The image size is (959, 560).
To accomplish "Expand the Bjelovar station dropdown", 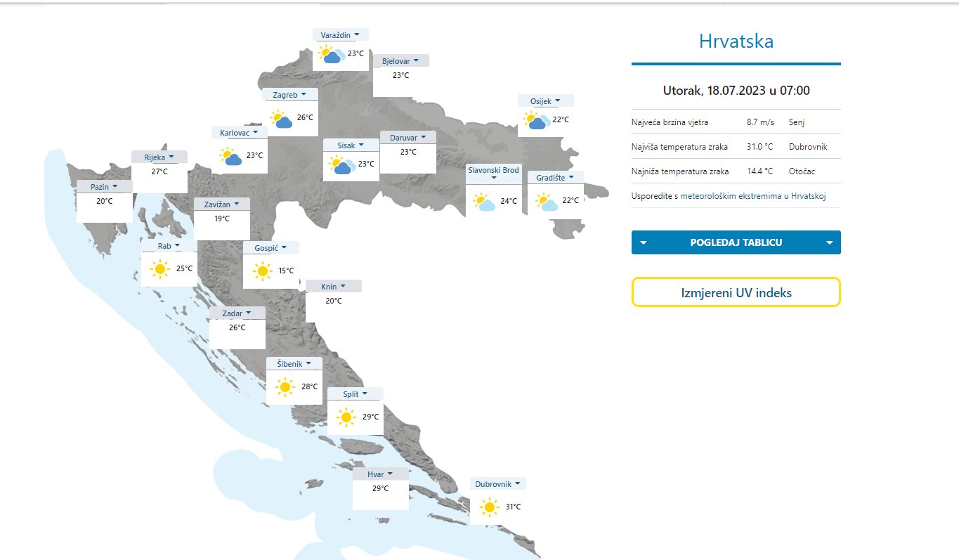I will [400, 61].
